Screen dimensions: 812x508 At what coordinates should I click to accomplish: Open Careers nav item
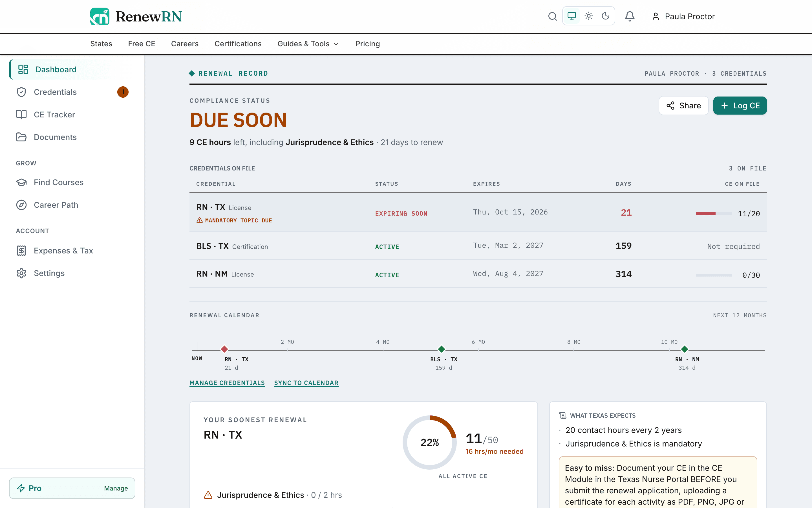pos(185,44)
